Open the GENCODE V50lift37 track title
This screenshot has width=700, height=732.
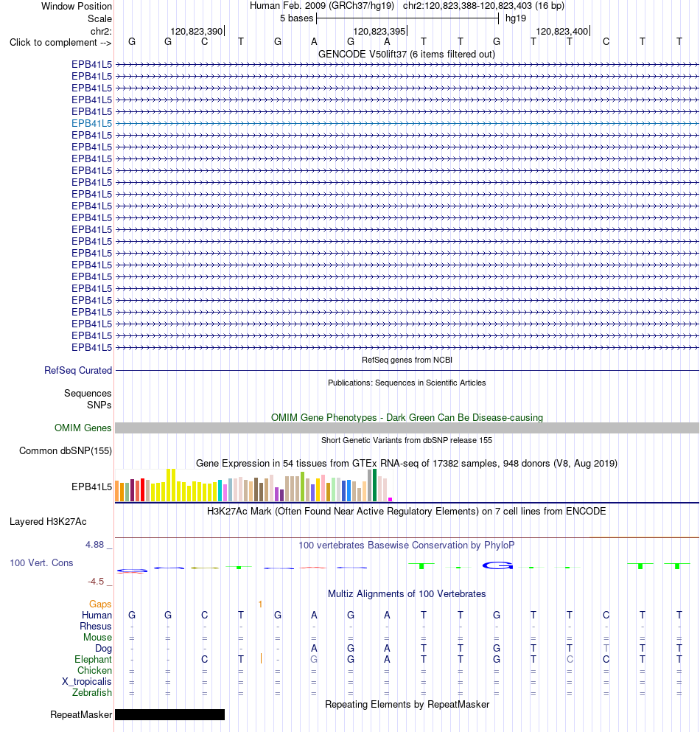(x=407, y=54)
